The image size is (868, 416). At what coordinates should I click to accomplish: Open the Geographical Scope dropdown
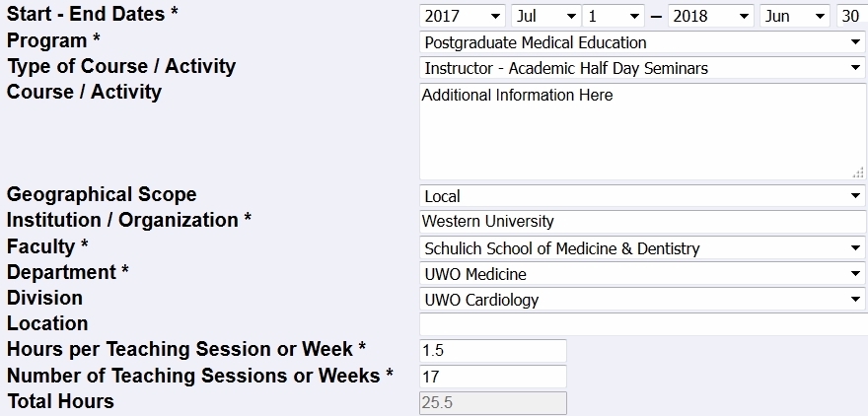[642, 196]
